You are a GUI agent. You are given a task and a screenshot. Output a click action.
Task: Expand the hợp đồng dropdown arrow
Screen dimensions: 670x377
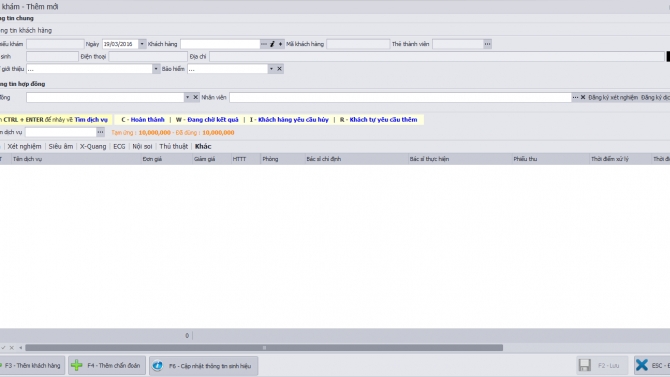[188, 97]
